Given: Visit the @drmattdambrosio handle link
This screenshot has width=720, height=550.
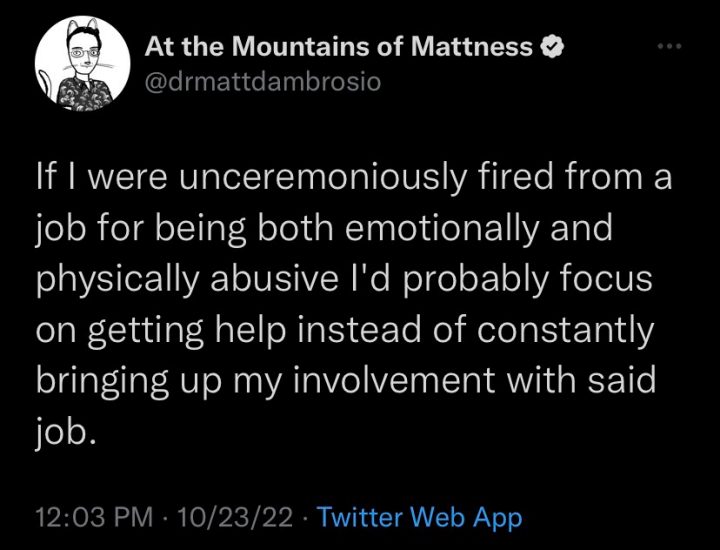Looking at the screenshot, I should pyautogui.click(x=263, y=81).
